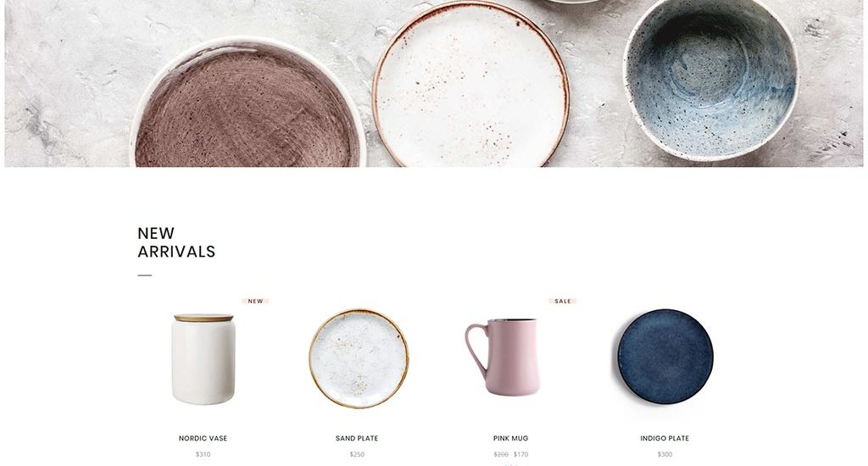
Task: Select the $310 price under Nordic Vase
Action: 203,454
